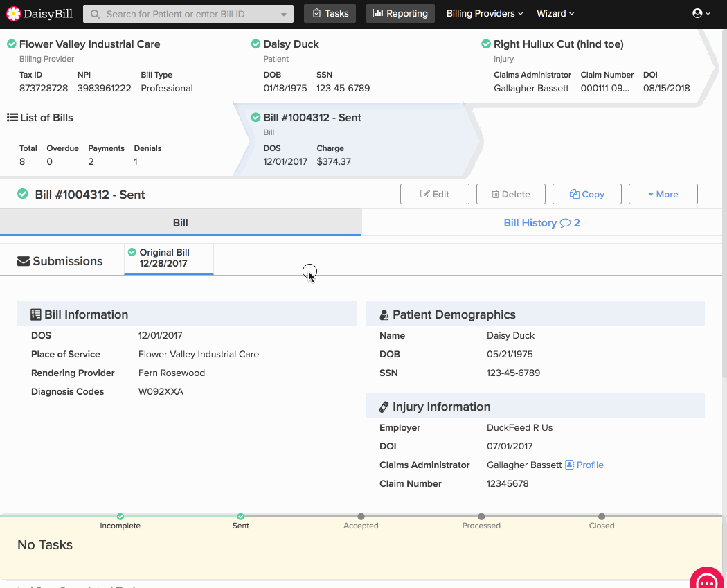Open the search field dropdown arrow
The image size is (727, 588).
point(283,15)
